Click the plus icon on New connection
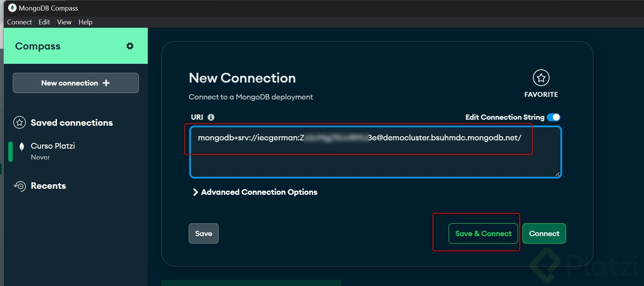The width and height of the screenshot is (644, 286). click(x=106, y=83)
